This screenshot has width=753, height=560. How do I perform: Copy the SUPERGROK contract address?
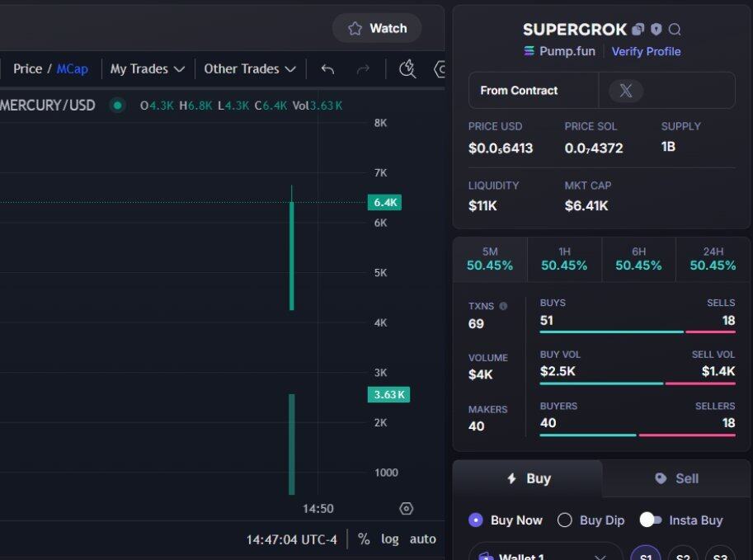pyautogui.click(x=638, y=30)
